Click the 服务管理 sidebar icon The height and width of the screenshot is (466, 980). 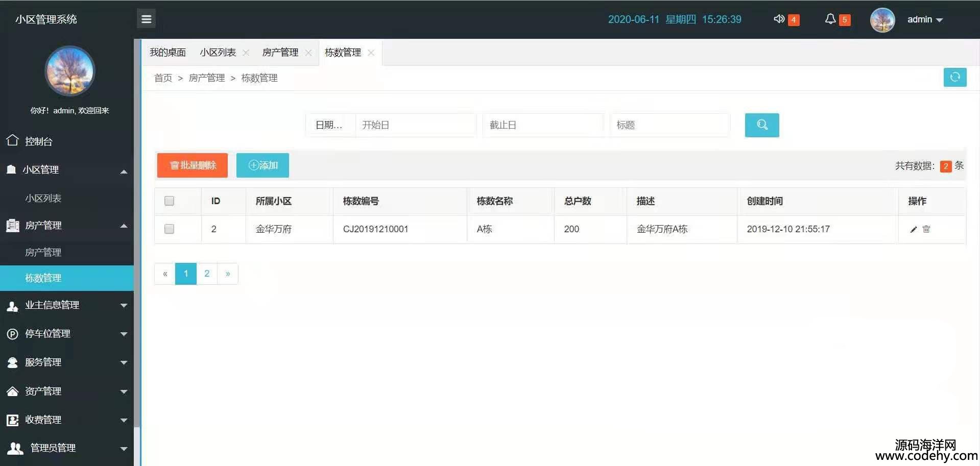(12, 362)
